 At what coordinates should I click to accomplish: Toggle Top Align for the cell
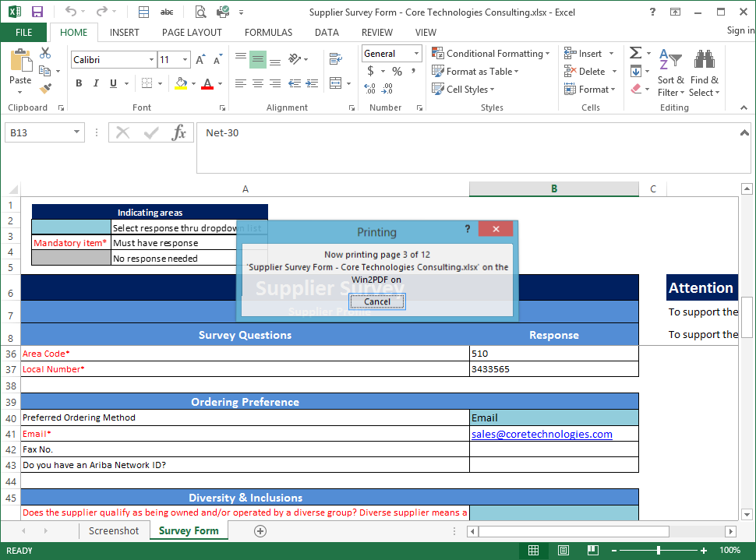241,59
